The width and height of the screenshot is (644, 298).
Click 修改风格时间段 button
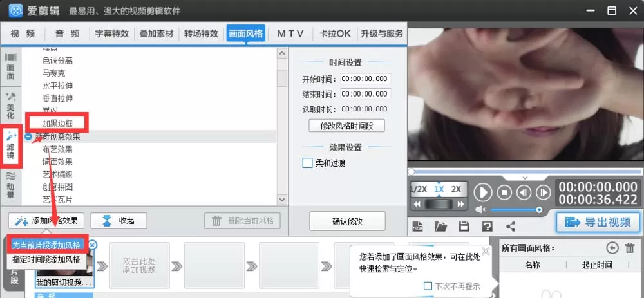click(x=346, y=126)
